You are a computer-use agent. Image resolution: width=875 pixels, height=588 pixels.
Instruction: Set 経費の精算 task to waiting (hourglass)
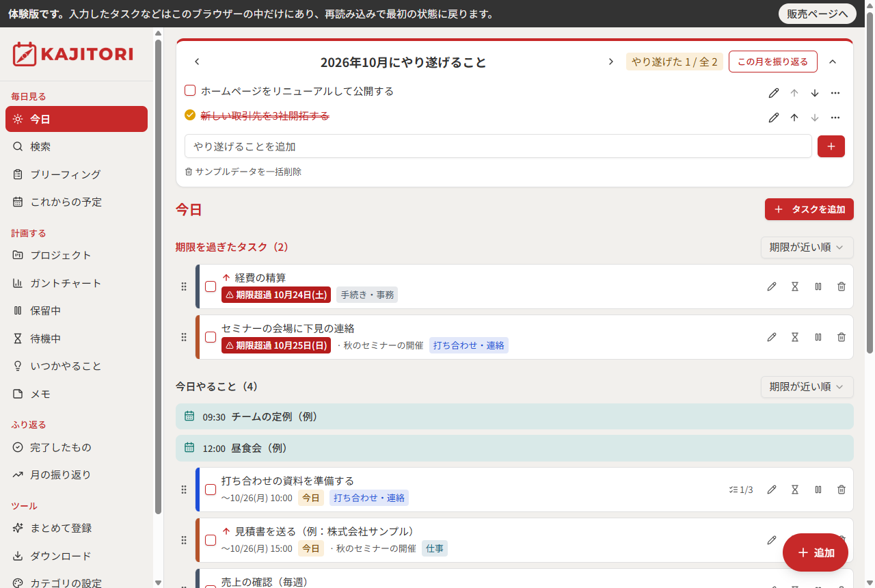pos(795,286)
